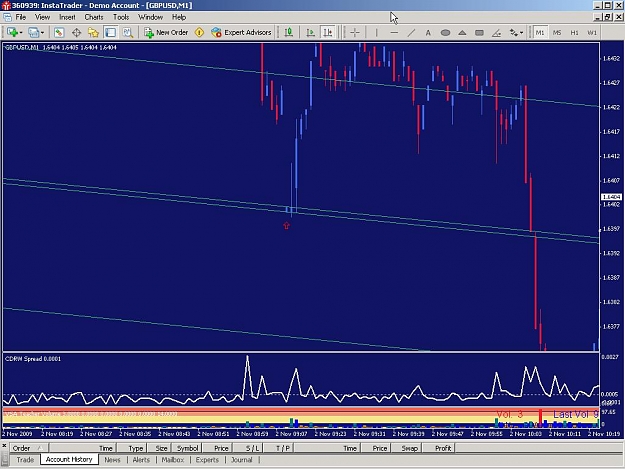
Task: Open the Charts menu
Action: click(x=94, y=17)
